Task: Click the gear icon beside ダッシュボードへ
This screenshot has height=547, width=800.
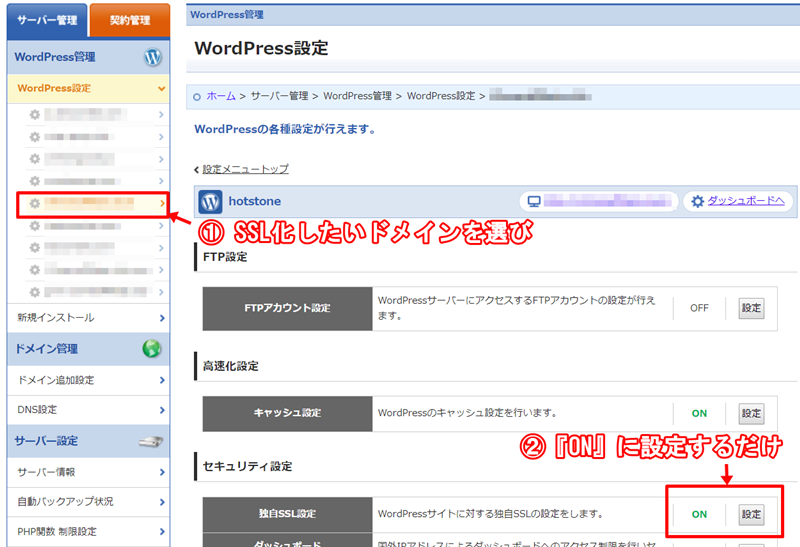Action: point(697,202)
